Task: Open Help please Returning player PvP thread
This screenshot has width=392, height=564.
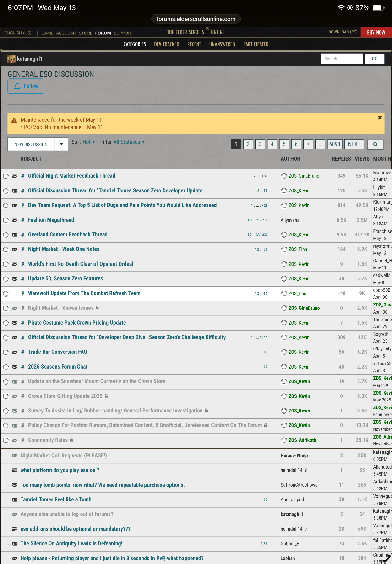Action: click(x=112, y=558)
